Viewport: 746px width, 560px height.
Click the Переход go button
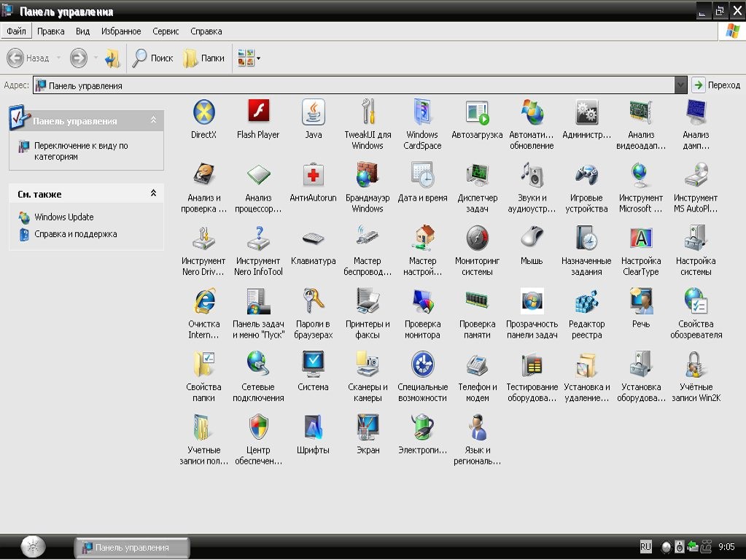[715, 85]
